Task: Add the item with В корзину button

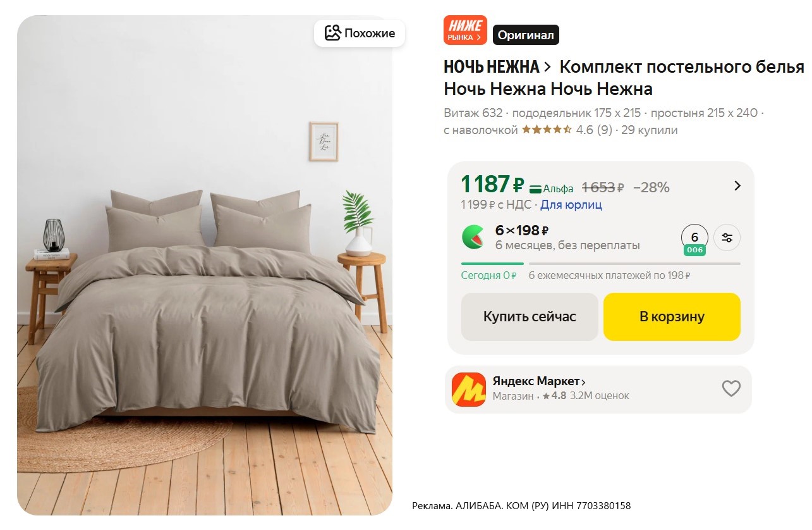Action: tap(672, 317)
